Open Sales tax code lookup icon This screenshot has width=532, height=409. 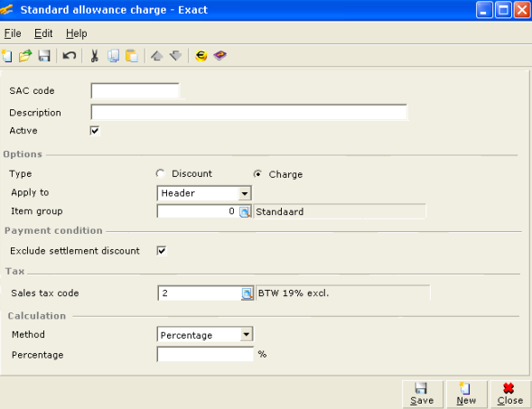pos(247,293)
